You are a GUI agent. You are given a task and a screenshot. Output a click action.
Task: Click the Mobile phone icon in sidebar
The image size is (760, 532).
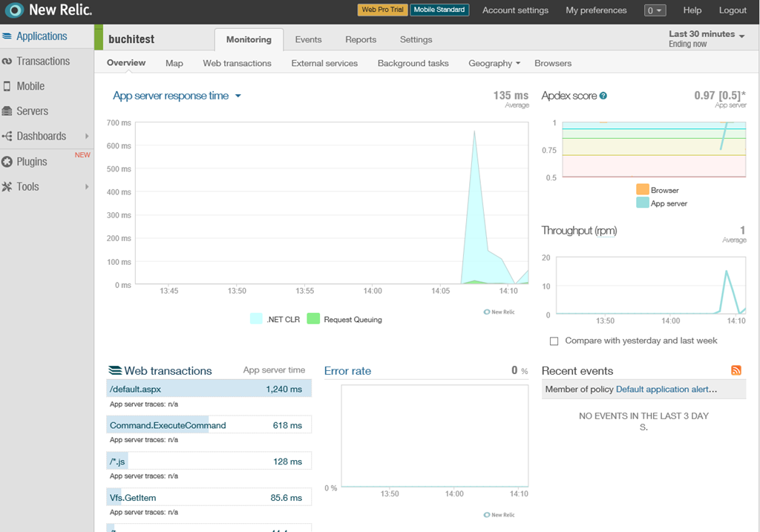[7, 86]
